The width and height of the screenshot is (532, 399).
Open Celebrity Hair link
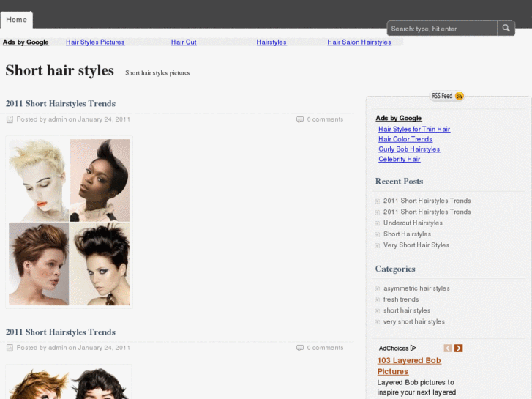(400, 160)
